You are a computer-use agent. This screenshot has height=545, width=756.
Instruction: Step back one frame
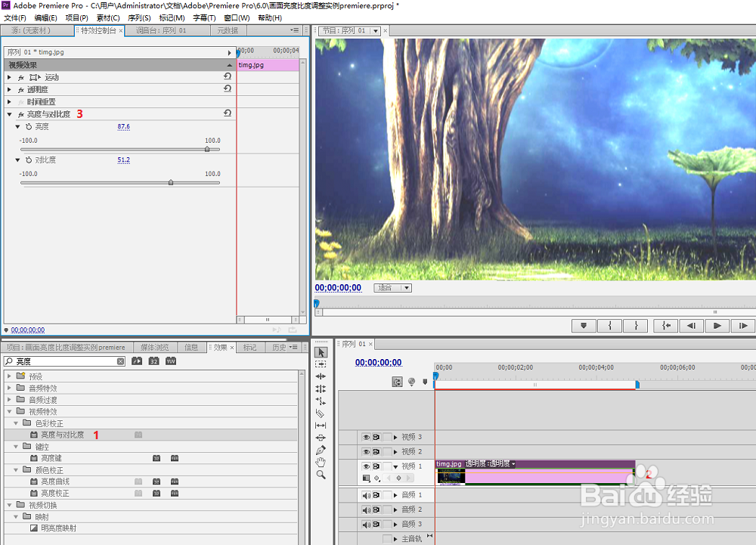[692, 326]
